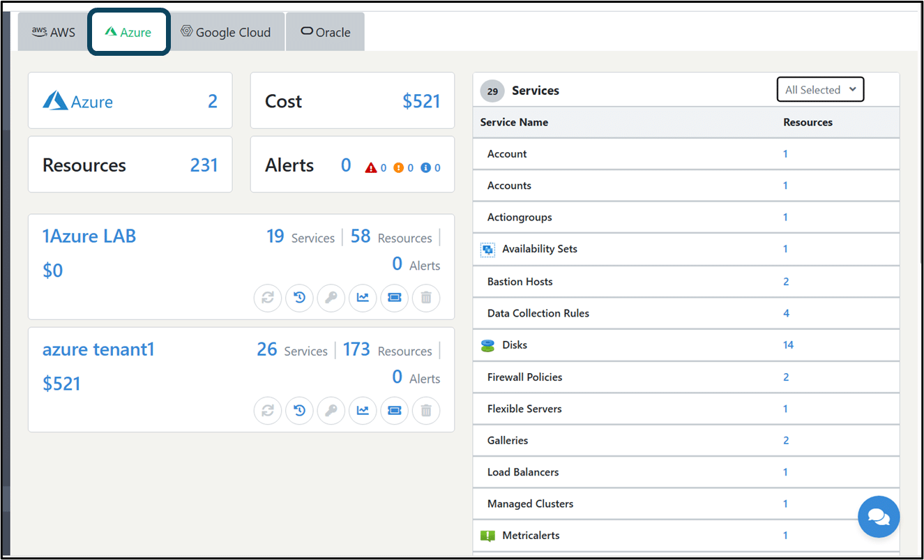Image resolution: width=924 pixels, height=560 pixels.
Task: Click 173 Resources on azure tenant1 card
Action: 388,350
